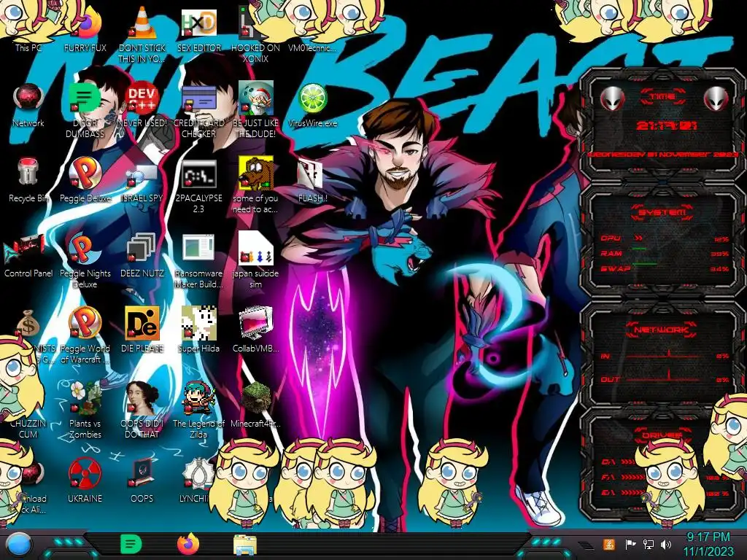Open the Start orb on the taskbar
This screenshot has height=560, width=747.
pos(19,545)
